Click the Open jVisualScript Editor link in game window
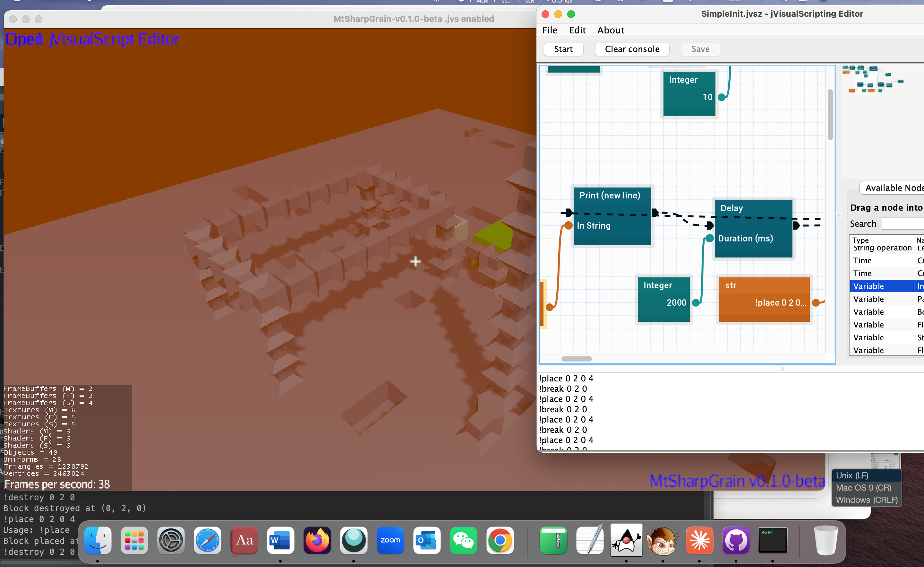 (92, 39)
